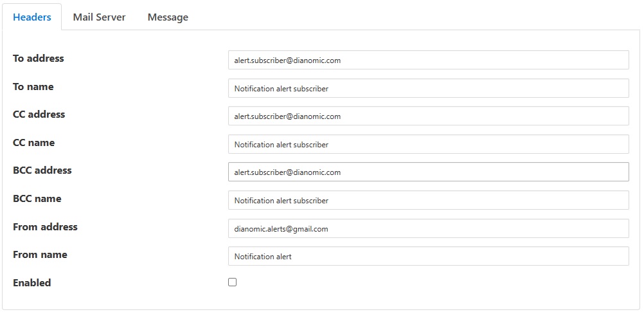644x312 pixels.
Task: Click the "Enabled" label text
Action: point(32,283)
